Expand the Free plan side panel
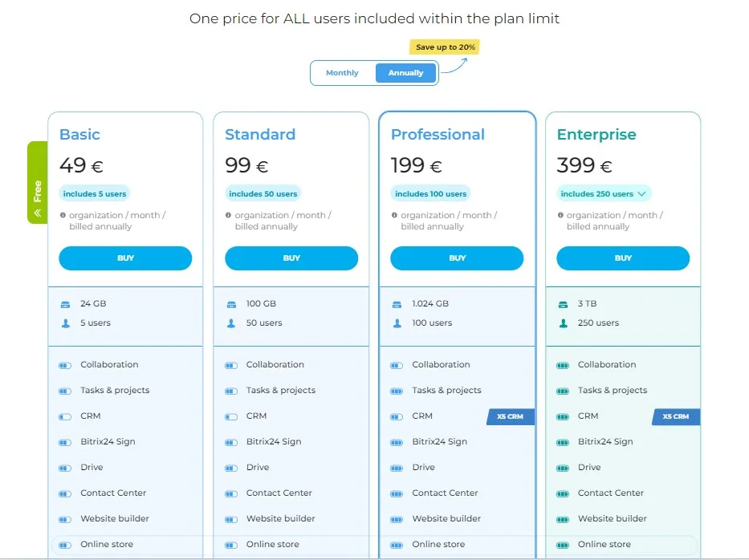This screenshot has width=749, height=560. click(37, 182)
